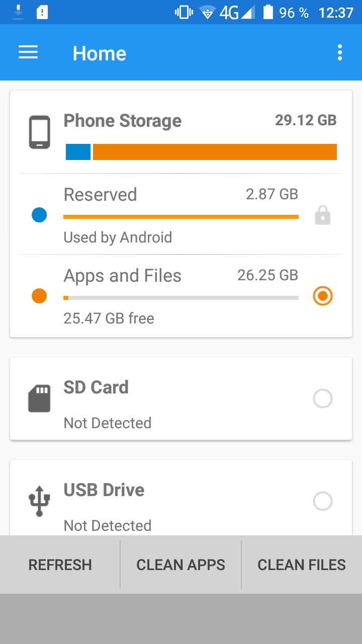Screen dimensions: 362x644
Task: Tap the blue segment of Phone Storage bar
Action: (78, 152)
